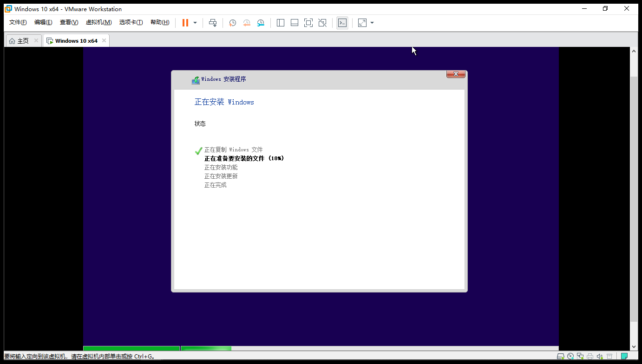The width and height of the screenshot is (642, 364).
Task: Click the hard disk status icon
Action: (x=561, y=357)
